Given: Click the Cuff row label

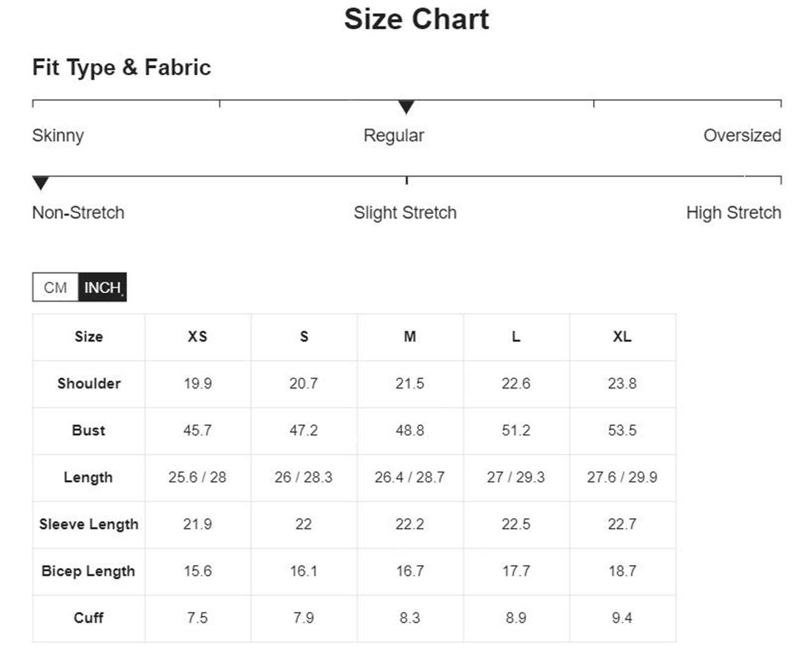Looking at the screenshot, I should click(89, 618).
